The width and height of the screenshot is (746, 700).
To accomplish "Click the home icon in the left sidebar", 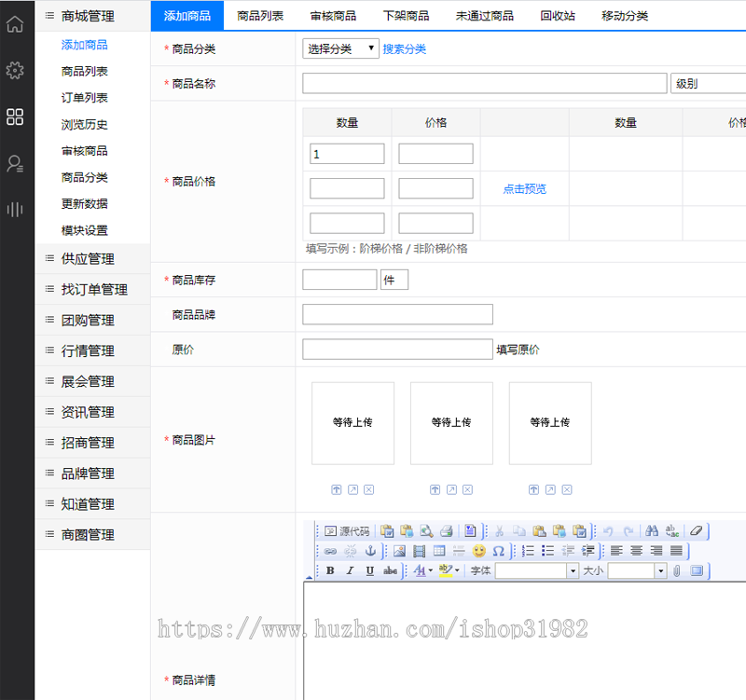I will coord(15,23).
